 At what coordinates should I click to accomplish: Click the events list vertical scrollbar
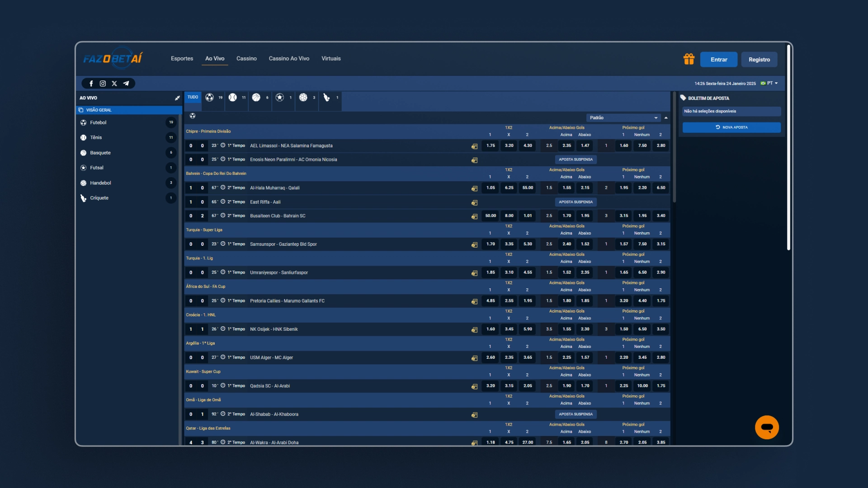pyautogui.click(x=674, y=147)
